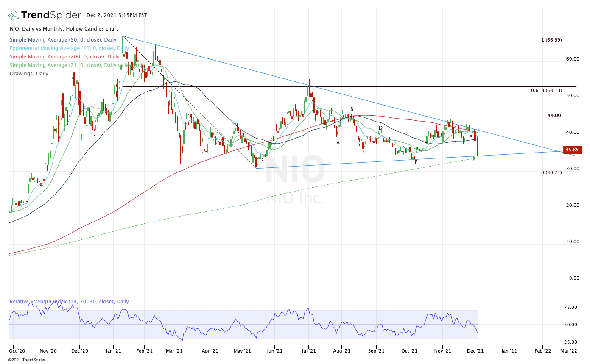Click the Dec '20 time axis label
The width and height of the screenshot is (590, 364).
(80, 350)
